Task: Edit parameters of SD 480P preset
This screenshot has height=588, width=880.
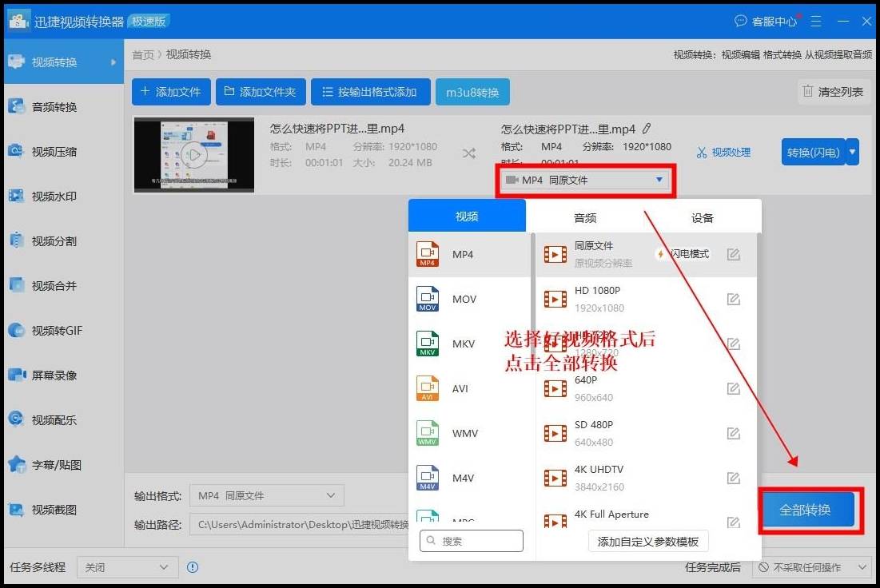Action: click(734, 433)
